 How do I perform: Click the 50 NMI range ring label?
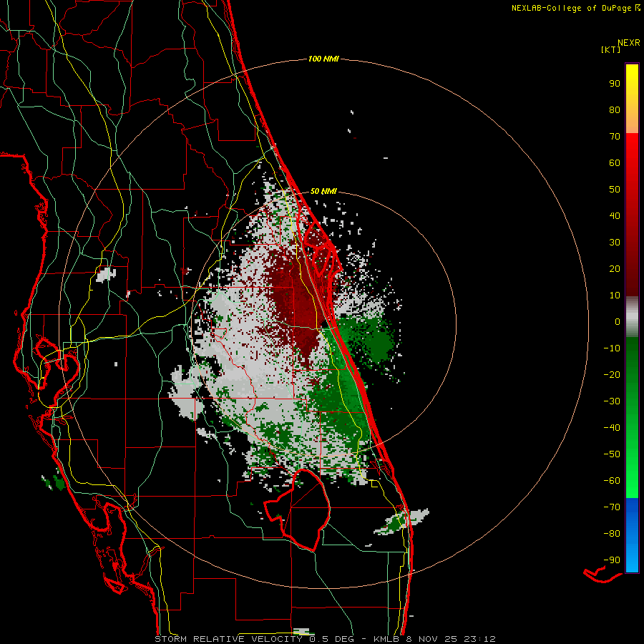point(323,191)
